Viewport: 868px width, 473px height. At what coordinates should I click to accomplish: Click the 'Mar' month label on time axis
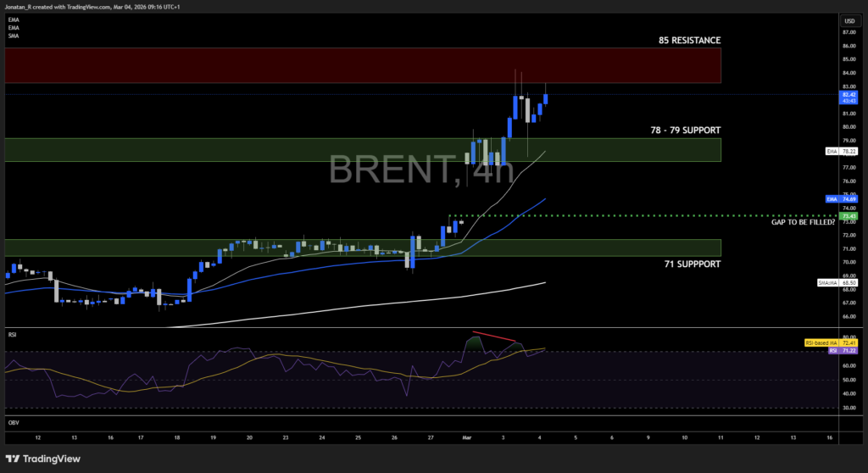467,437
